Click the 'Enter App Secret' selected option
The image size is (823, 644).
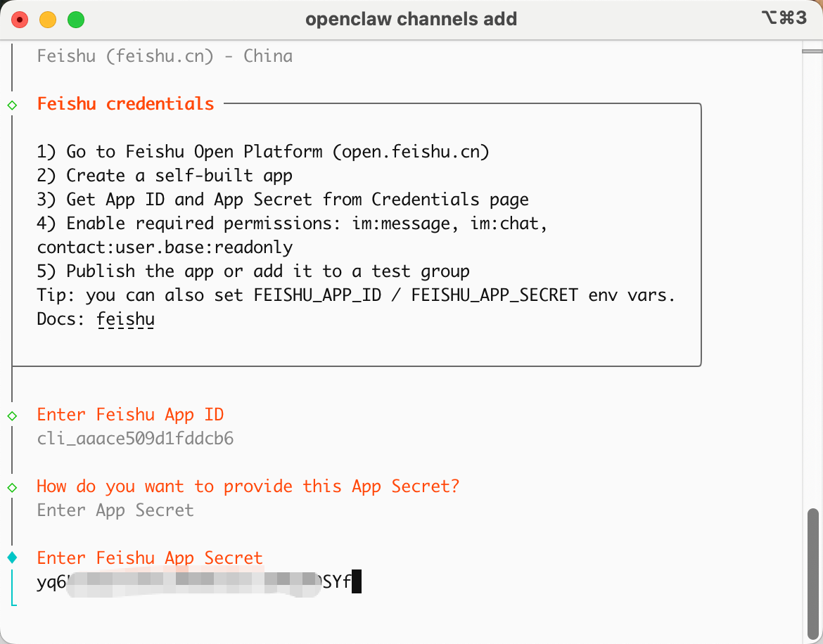(x=115, y=510)
